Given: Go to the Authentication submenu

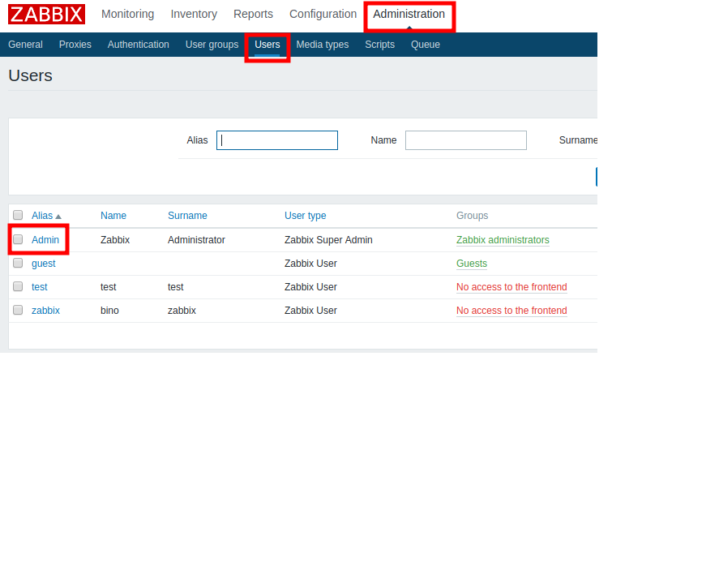Looking at the screenshot, I should (138, 45).
